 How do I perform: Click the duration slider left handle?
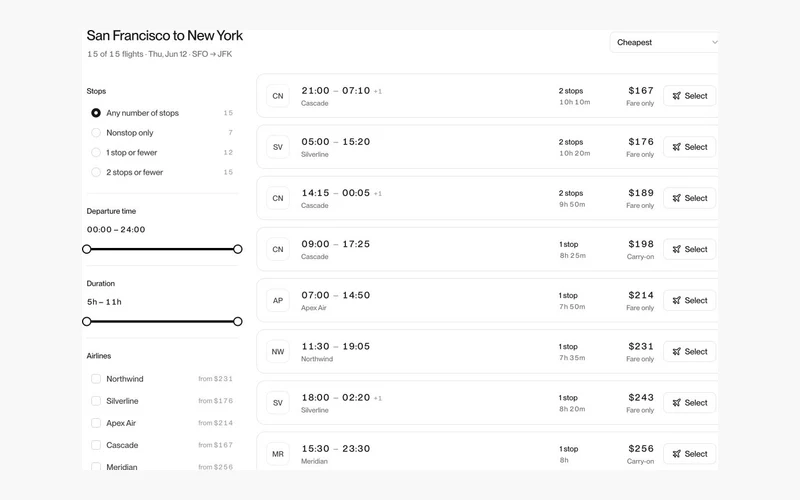pos(87,321)
